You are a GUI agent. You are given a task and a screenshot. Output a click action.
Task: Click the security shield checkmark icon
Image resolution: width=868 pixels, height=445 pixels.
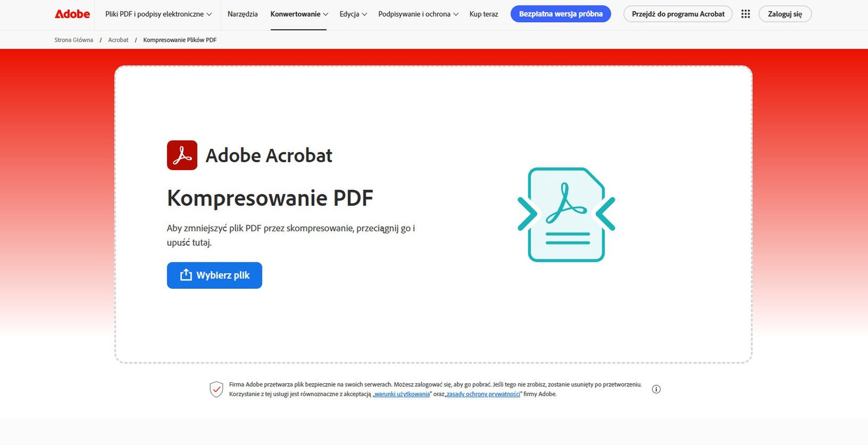216,389
